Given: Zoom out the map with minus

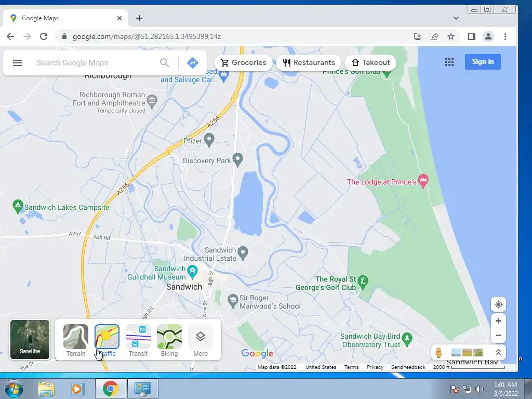Looking at the screenshot, I should pos(498,336).
